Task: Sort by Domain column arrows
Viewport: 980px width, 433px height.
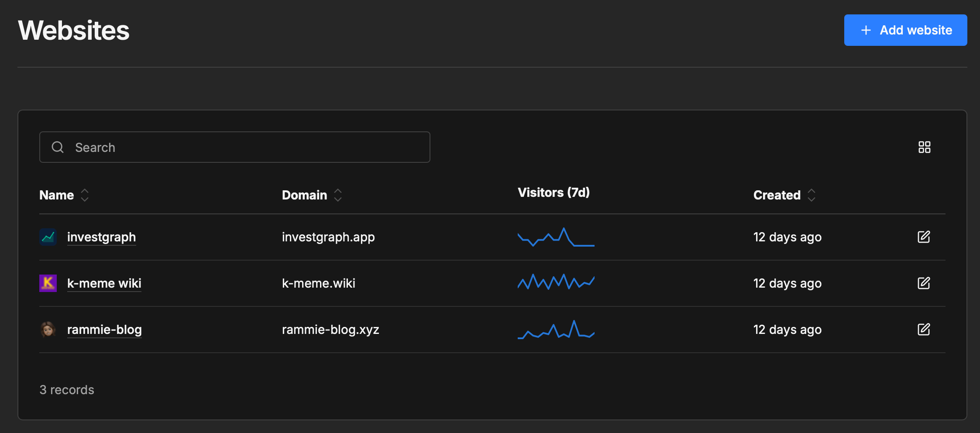Action: [x=338, y=195]
